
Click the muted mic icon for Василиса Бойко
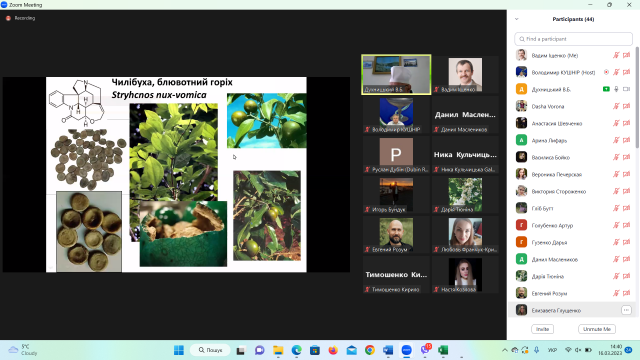616,157
